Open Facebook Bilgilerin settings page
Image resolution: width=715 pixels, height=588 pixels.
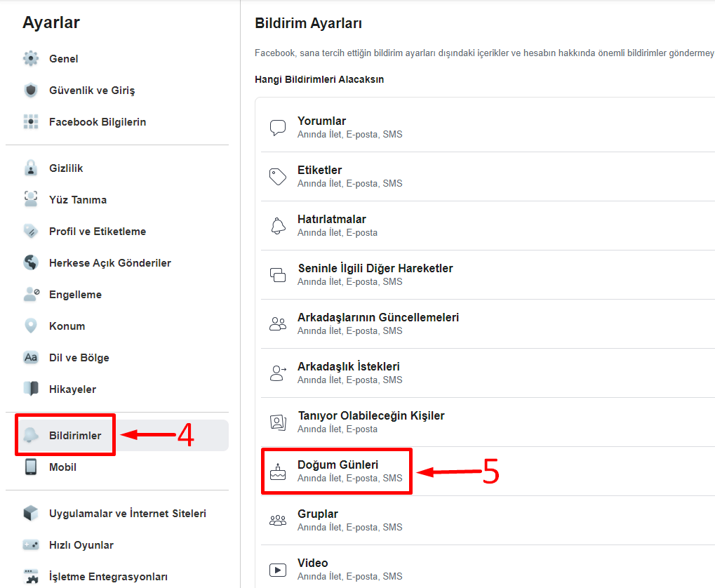point(98,122)
